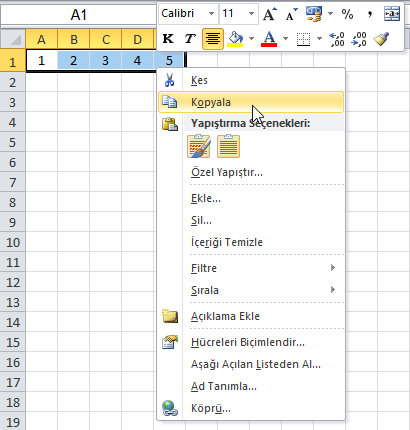Viewport: 410px width, 430px height.
Task: Open Hücreleri Biçimlendir... entry
Action: coord(251,342)
